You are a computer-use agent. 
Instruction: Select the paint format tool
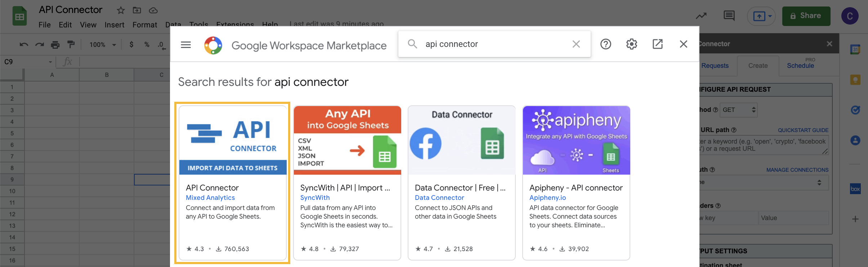(71, 45)
